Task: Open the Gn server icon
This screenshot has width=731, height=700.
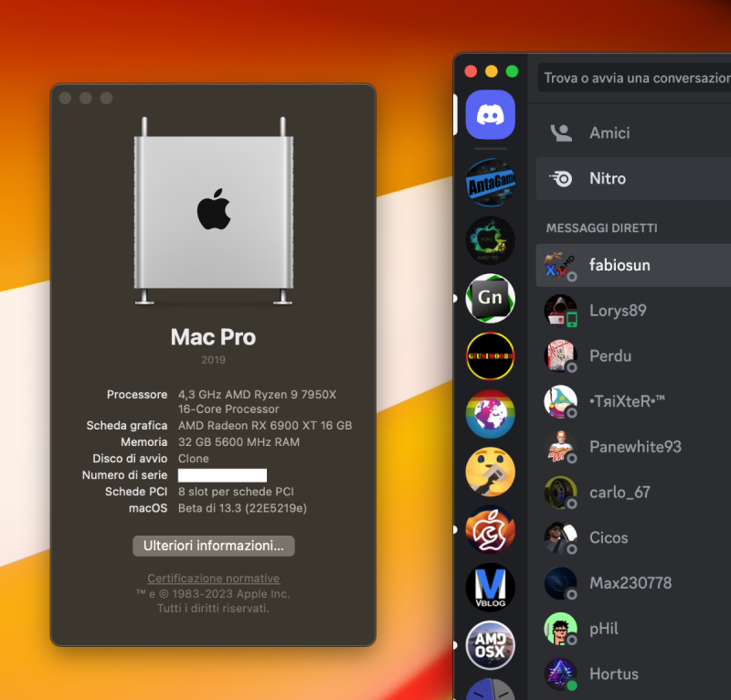Action: pos(490,298)
